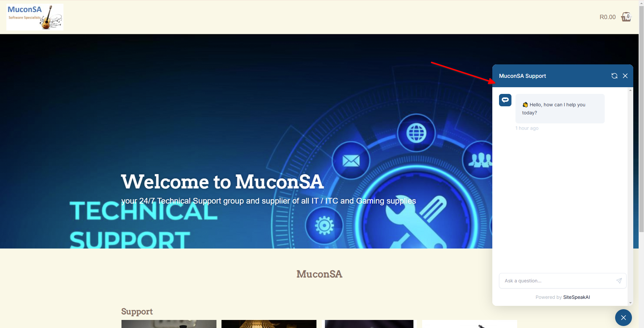644x328 pixels.
Task: Click the chat panel scroll up arrow
Action: pos(630,90)
